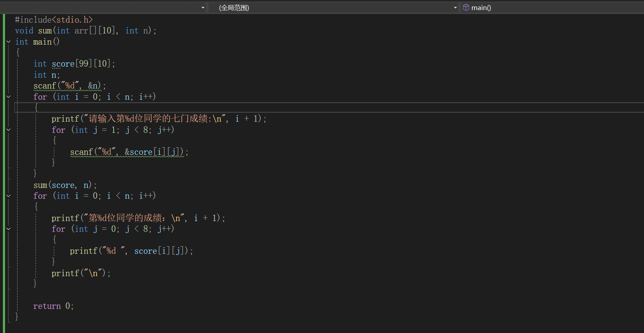Collapse the int main() function block

[x=9, y=42]
